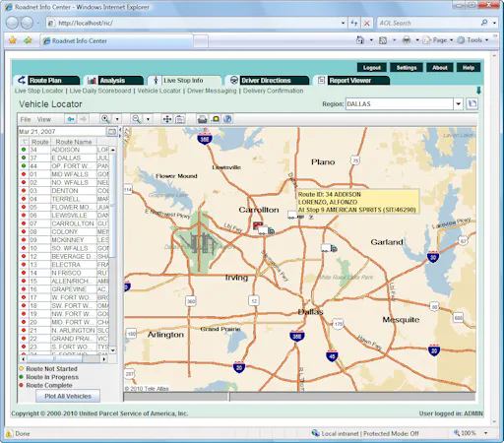
Task: Select route 34 ADDISON row
Action: coord(64,150)
